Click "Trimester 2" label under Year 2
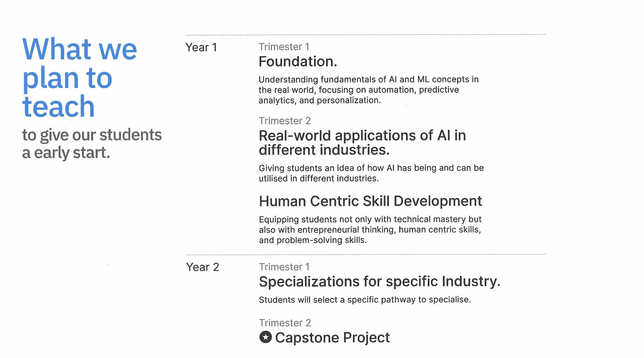This screenshot has height=358, width=644. (x=285, y=323)
